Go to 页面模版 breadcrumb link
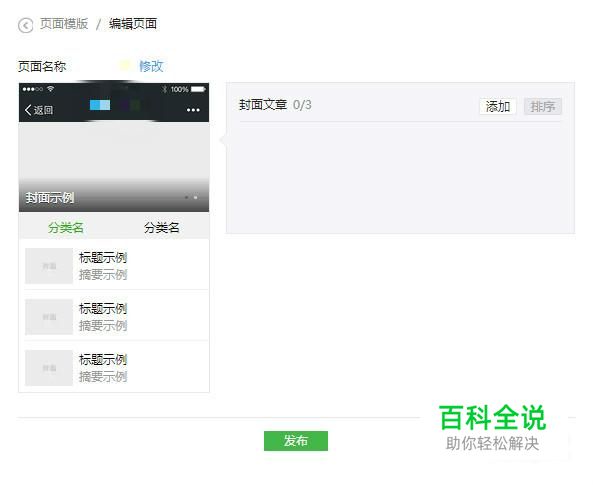The height and width of the screenshot is (485, 593). [x=64, y=24]
